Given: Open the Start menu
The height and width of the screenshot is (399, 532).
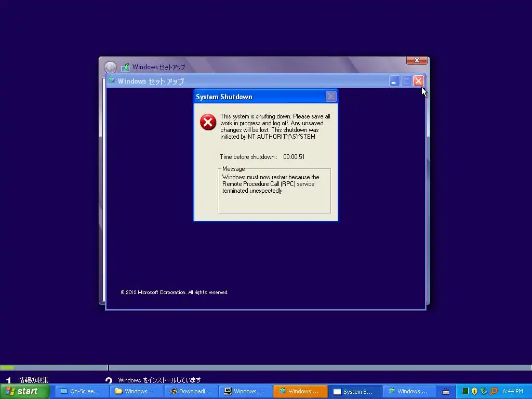Looking at the screenshot, I should tap(25, 391).
